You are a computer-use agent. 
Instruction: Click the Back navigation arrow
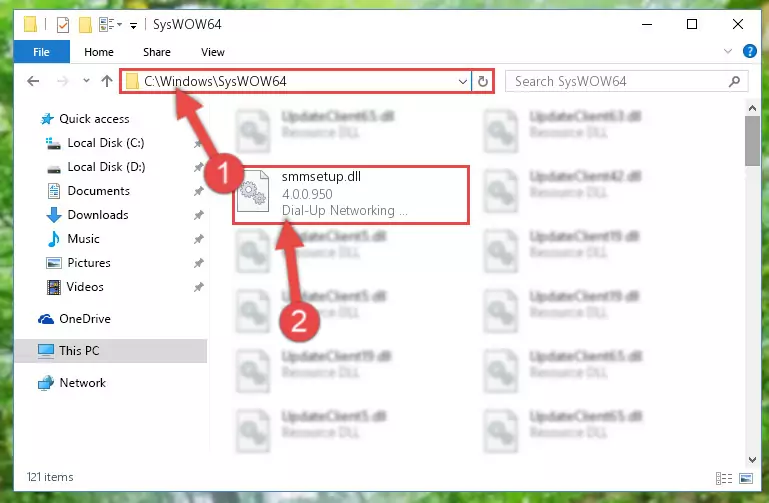pyautogui.click(x=33, y=81)
